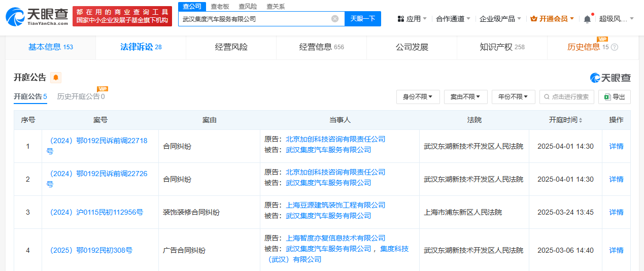644x271 pixels.
Task: Open plaintiff 上海智度亦复信息技术有限公司
Action: click(335, 238)
